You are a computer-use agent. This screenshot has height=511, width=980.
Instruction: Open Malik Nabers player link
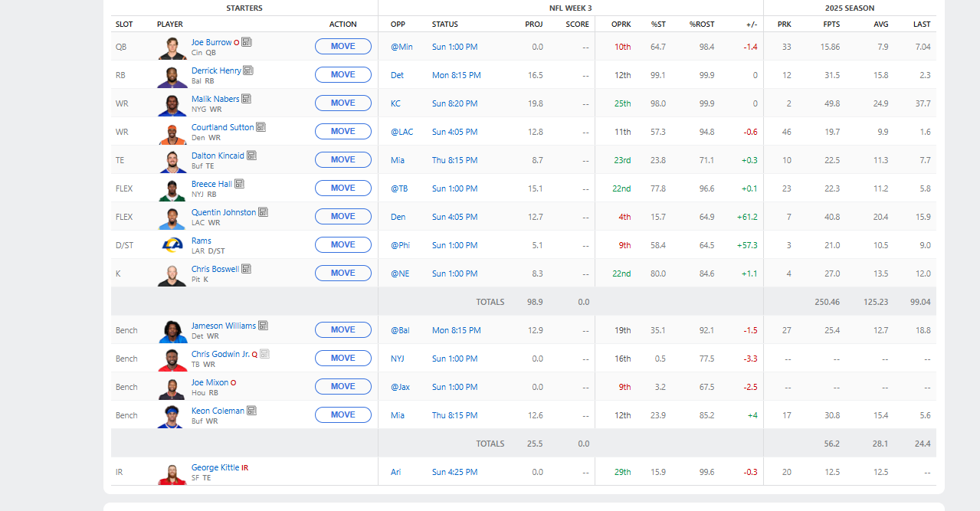pos(215,99)
